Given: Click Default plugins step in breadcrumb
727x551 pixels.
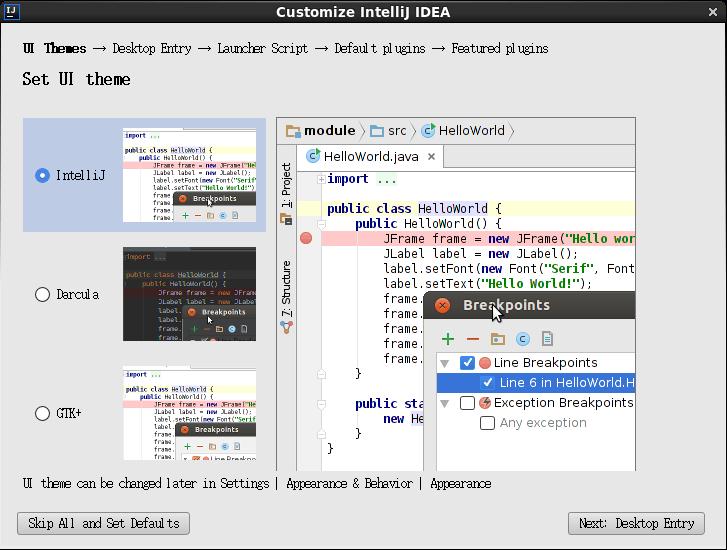Looking at the screenshot, I should [x=380, y=49].
